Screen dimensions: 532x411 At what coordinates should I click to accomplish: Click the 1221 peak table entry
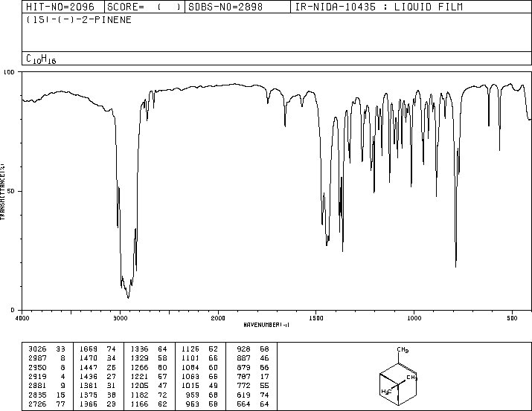[x=149, y=376]
